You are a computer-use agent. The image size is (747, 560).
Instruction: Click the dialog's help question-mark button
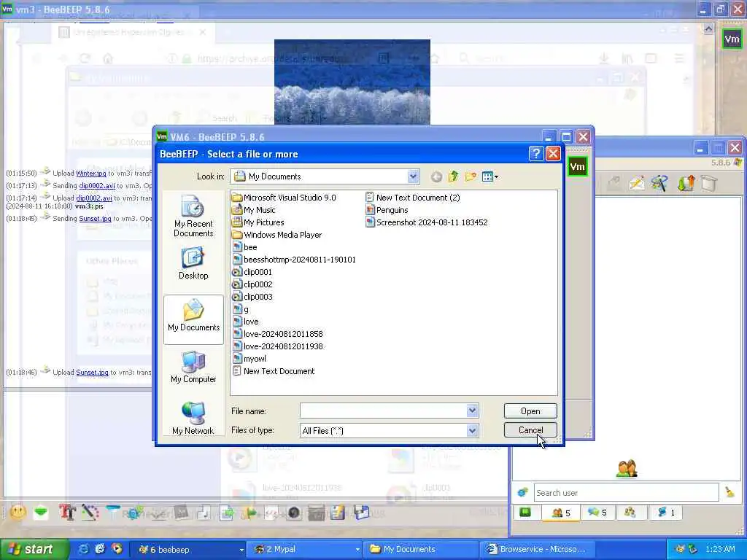536,153
